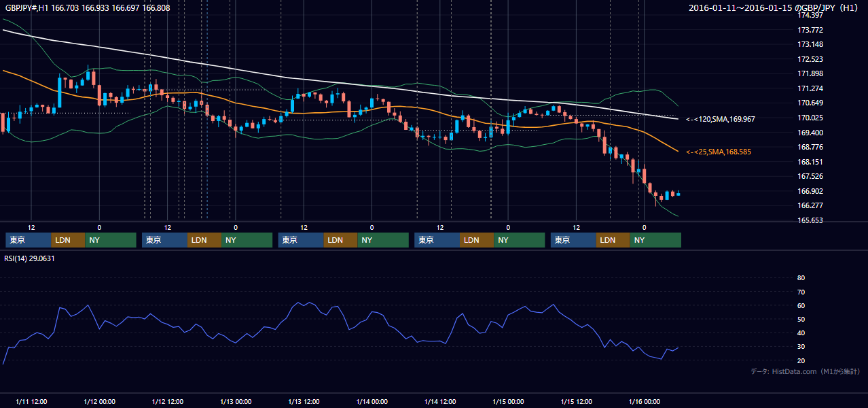Viewport: 868px width, 408px height.
Task: Select the 東京 session box above 1/15 12:00
Action: [573, 240]
